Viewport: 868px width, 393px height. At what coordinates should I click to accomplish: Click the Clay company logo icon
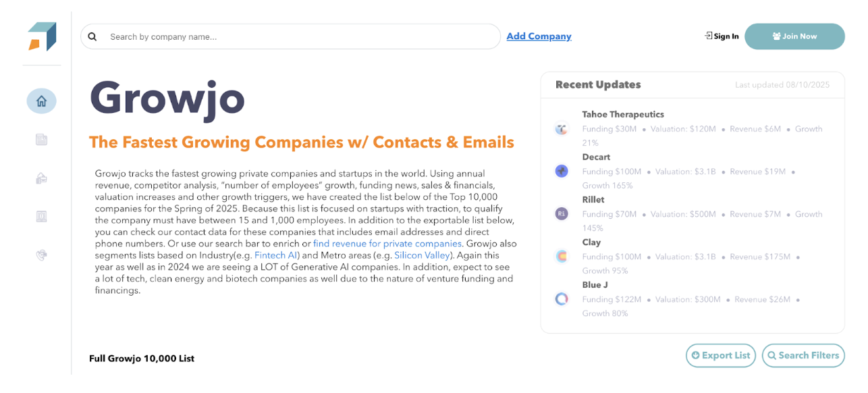(562, 257)
